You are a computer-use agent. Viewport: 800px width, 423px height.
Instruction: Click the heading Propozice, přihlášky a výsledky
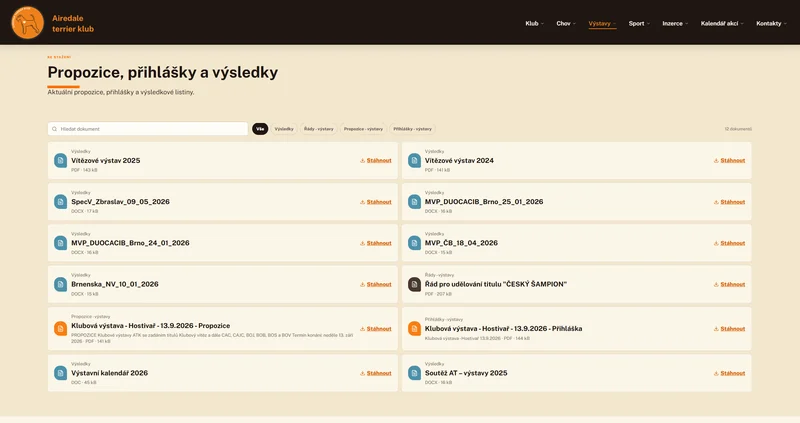click(x=163, y=72)
